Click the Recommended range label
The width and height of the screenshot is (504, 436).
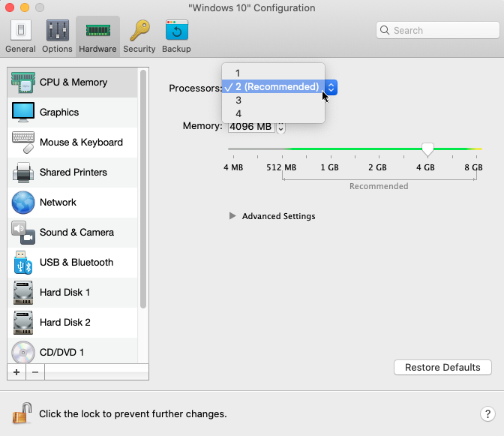point(379,186)
